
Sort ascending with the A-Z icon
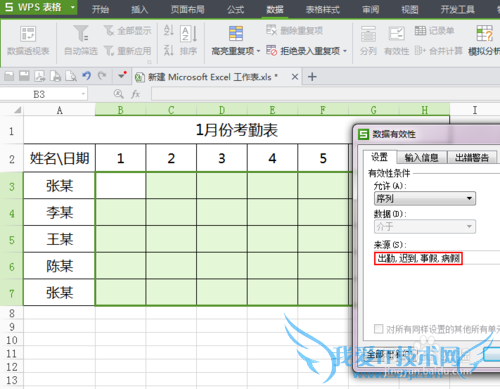pos(168,30)
